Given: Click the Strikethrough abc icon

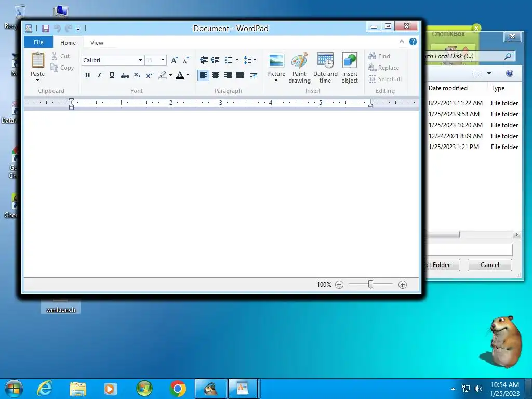Looking at the screenshot, I should (125, 75).
